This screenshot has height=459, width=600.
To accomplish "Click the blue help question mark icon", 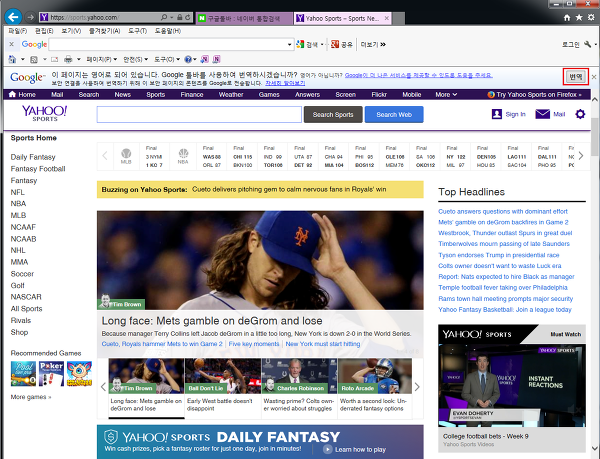I will [188, 59].
